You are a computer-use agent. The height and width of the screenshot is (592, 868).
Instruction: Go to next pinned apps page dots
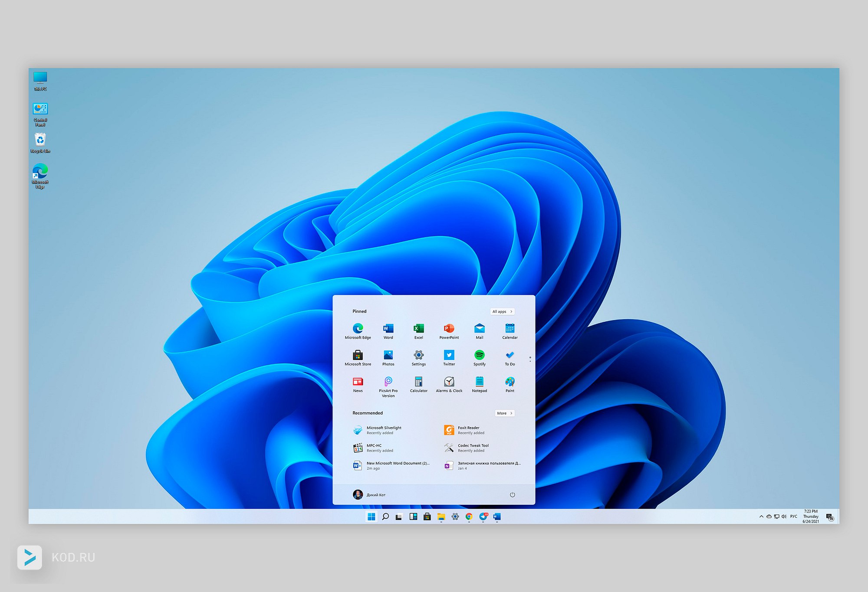coord(530,359)
